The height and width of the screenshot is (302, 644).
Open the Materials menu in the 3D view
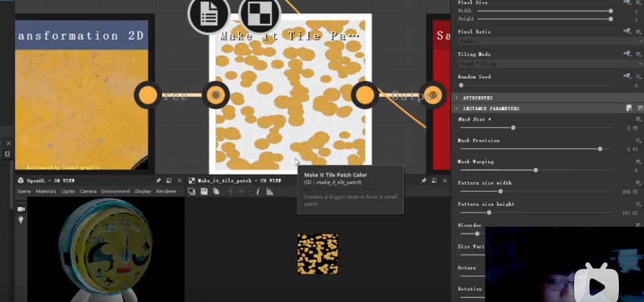46,191
